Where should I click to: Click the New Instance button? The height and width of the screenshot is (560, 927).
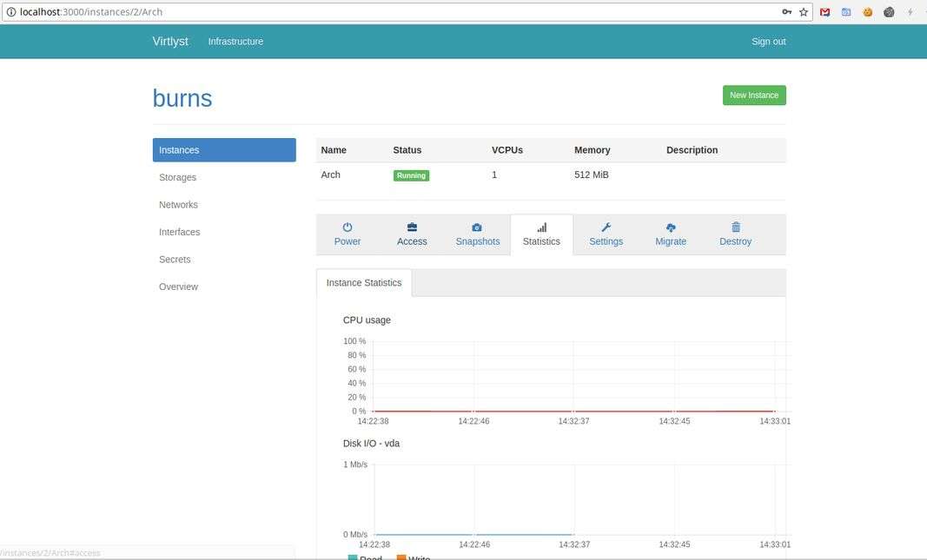[x=753, y=96]
